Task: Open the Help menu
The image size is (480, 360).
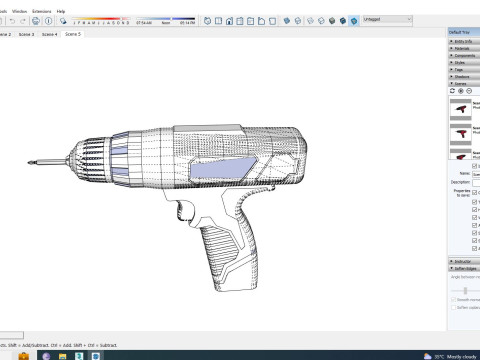Action: (x=61, y=11)
